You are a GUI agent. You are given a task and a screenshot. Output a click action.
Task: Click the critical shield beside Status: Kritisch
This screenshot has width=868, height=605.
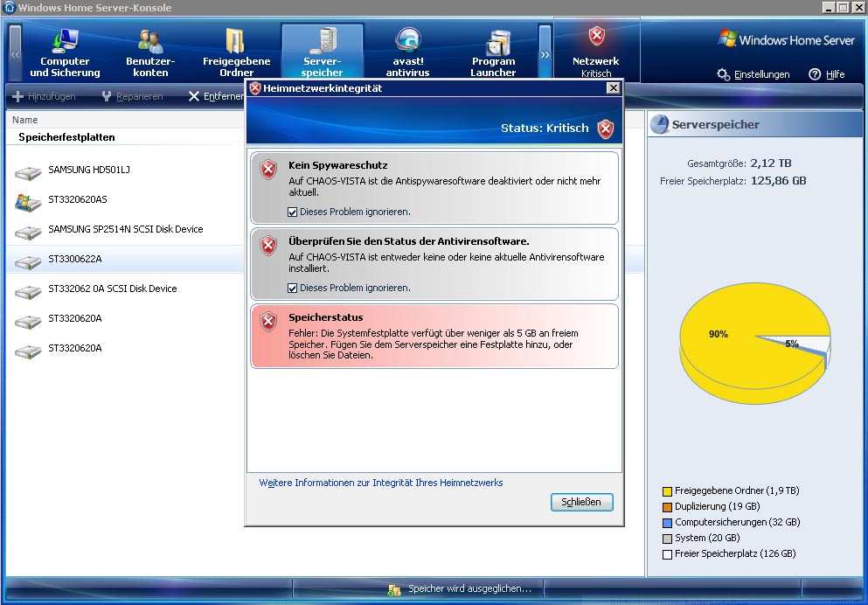(x=606, y=129)
